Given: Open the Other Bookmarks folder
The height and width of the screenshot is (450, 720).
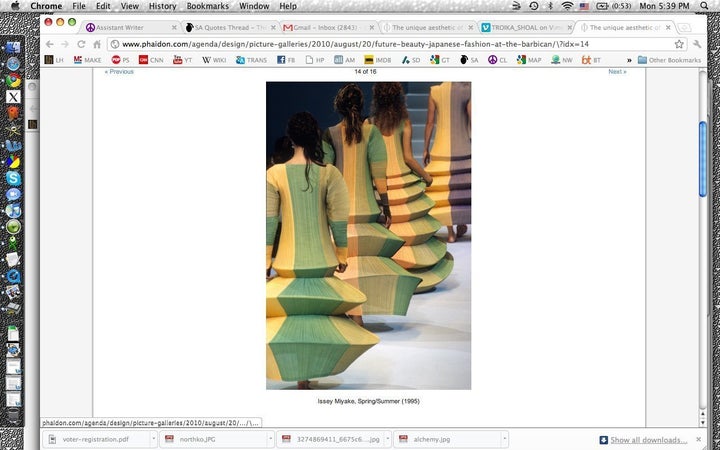Looking at the screenshot, I should [x=669, y=60].
